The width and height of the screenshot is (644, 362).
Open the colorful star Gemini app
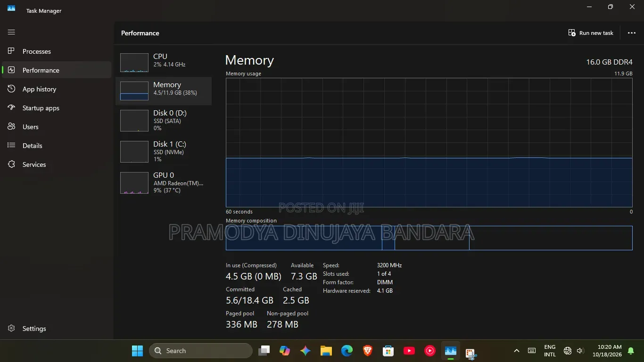[305, 351]
